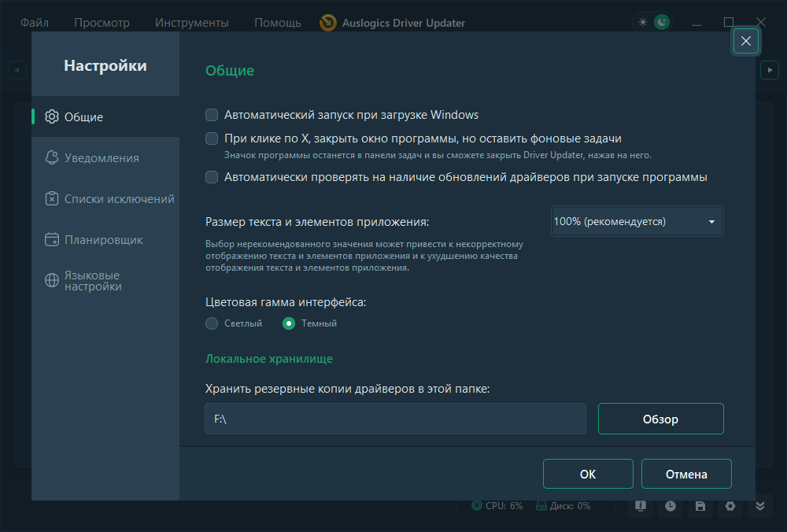Open the Общие section gear icon
The height and width of the screenshot is (532, 787).
click(52, 117)
